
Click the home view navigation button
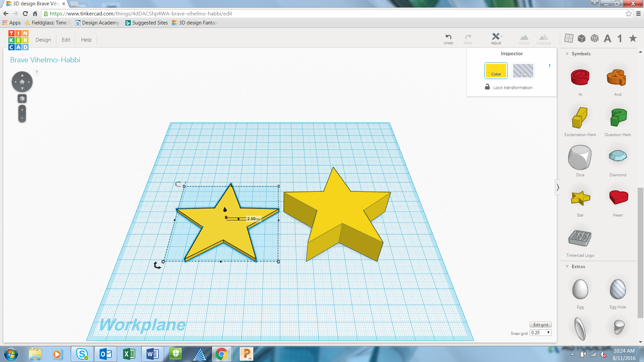22,82
